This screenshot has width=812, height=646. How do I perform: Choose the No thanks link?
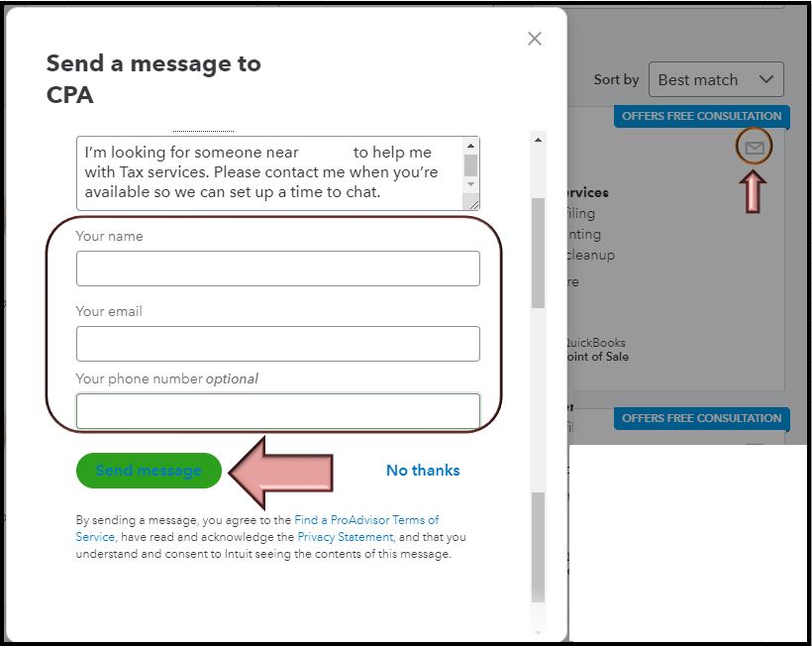pyautogui.click(x=423, y=470)
